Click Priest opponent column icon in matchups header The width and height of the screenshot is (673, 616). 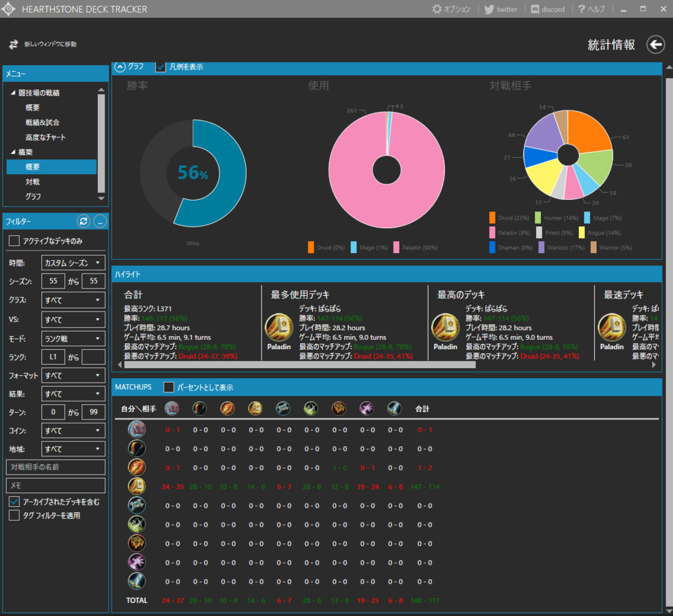click(283, 408)
